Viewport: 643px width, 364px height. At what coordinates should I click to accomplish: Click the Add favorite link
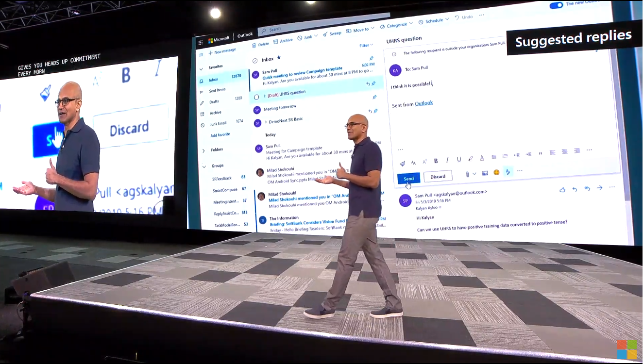click(220, 135)
